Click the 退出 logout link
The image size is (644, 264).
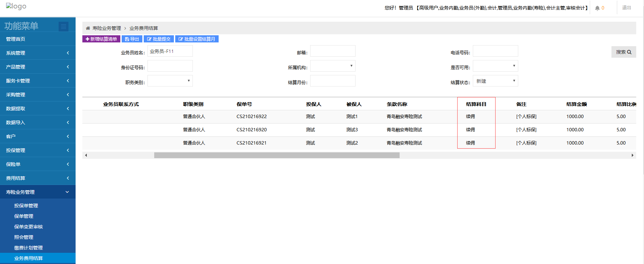(626, 8)
